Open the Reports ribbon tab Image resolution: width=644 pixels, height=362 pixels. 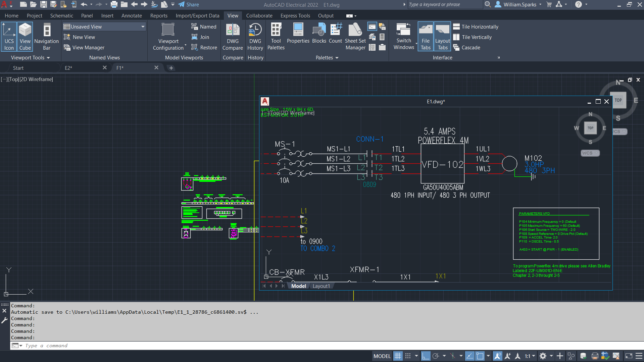[x=159, y=15]
